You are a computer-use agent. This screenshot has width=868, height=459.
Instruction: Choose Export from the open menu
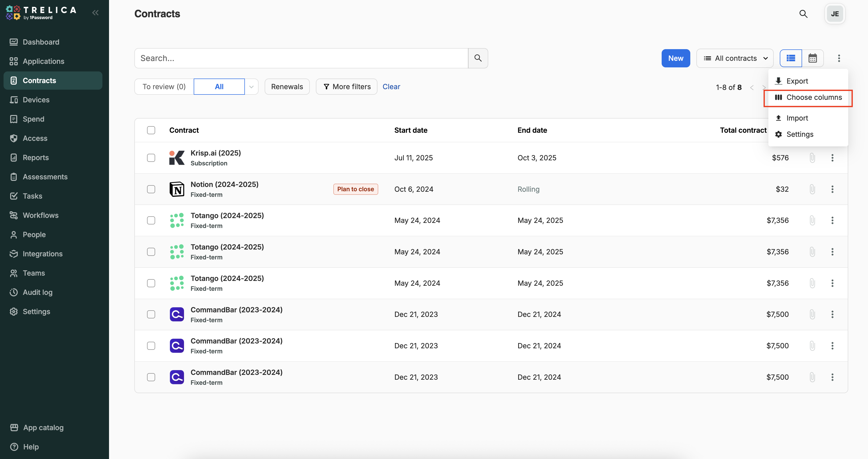tap(797, 81)
